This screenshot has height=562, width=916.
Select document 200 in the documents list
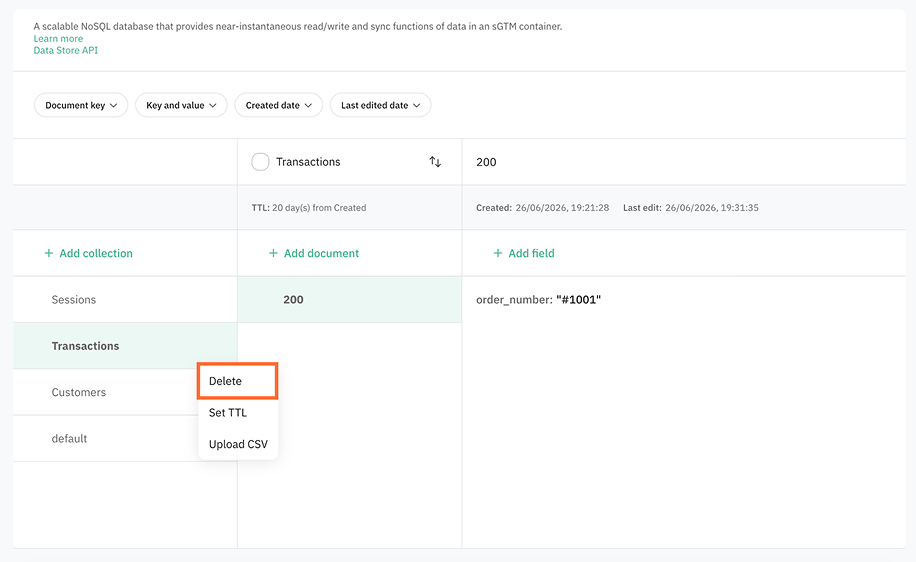click(349, 300)
